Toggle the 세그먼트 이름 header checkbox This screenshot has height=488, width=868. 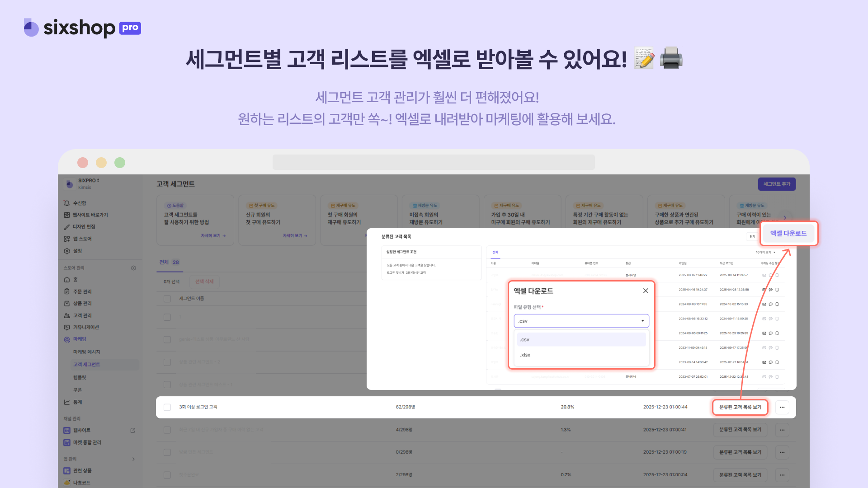167,299
